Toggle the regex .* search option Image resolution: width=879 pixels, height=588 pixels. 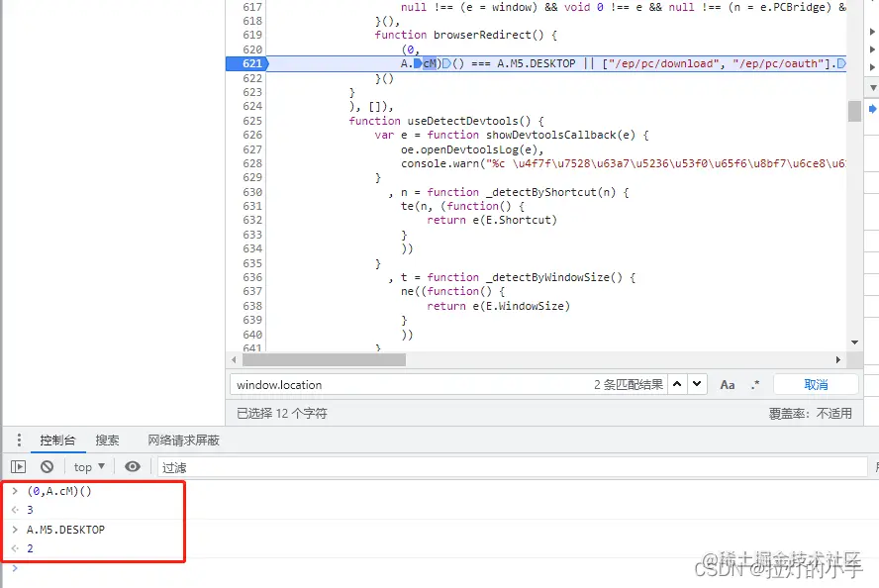[755, 384]
